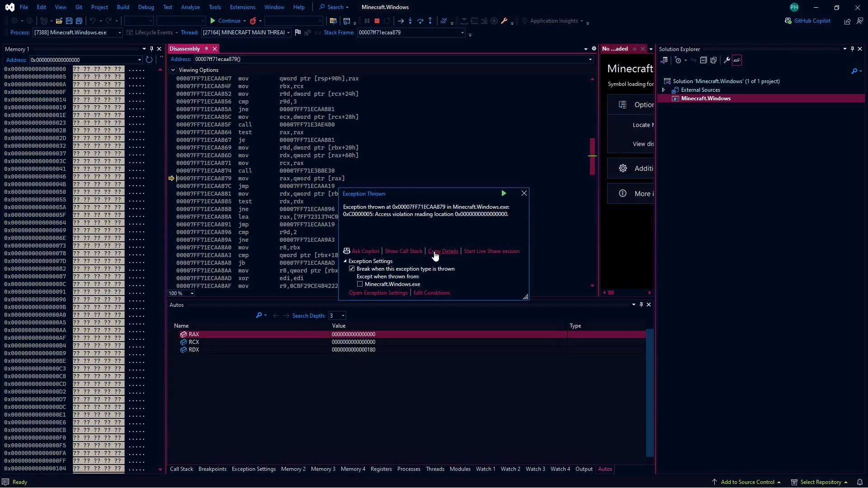Image resolution: width=868 pixels, height=488 pixels.
Task: Click the green continue arrow in Exception popup
Action: pyautogui.click(x=504, y=193)
